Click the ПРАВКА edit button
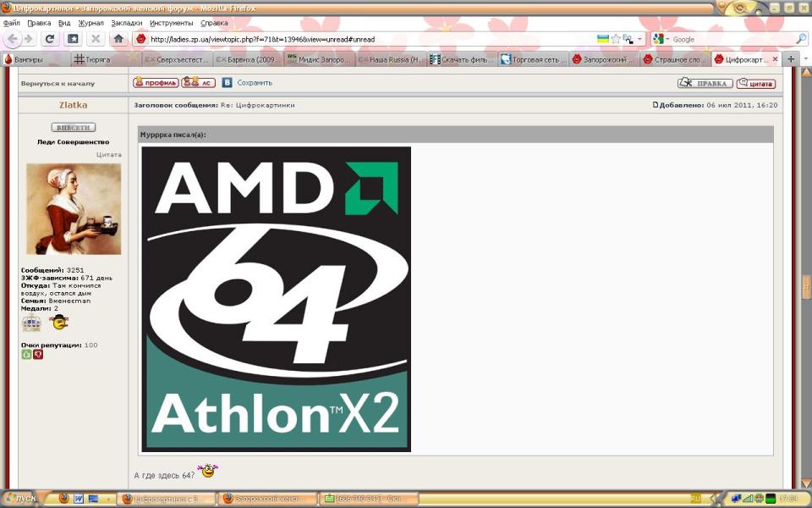 tap(705, 83)
